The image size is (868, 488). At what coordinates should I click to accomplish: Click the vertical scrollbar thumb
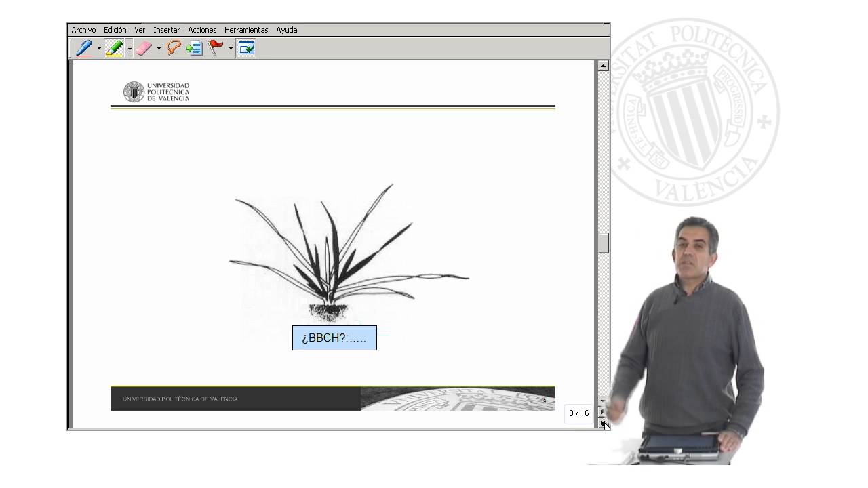tap(603, 243)
